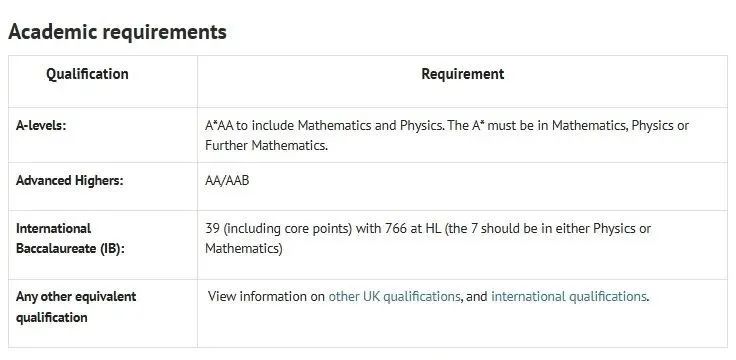Click the A-levels: row label
Image resolution: width=736 pixels, height=360 pixels.
[41, 126]
